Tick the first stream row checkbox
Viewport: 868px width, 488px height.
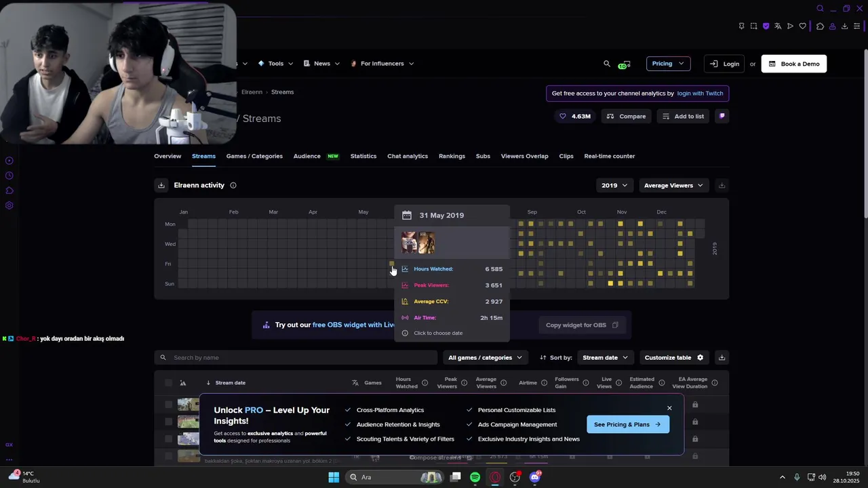[169, 405]
